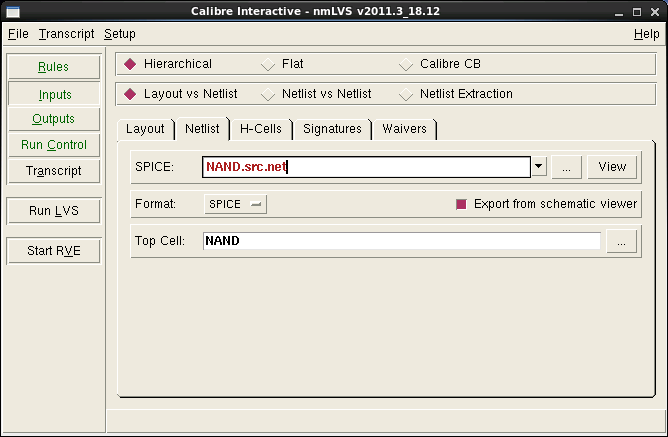The width and height of the screenshot is (668, 437).
Task: Close the Calibre Interactive window
Action: (655, 12)
